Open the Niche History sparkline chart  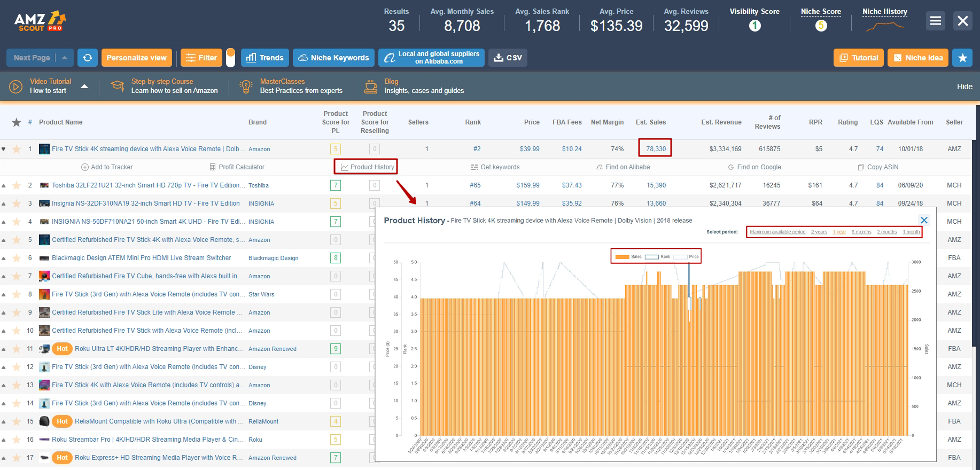[x=884, y=26]
